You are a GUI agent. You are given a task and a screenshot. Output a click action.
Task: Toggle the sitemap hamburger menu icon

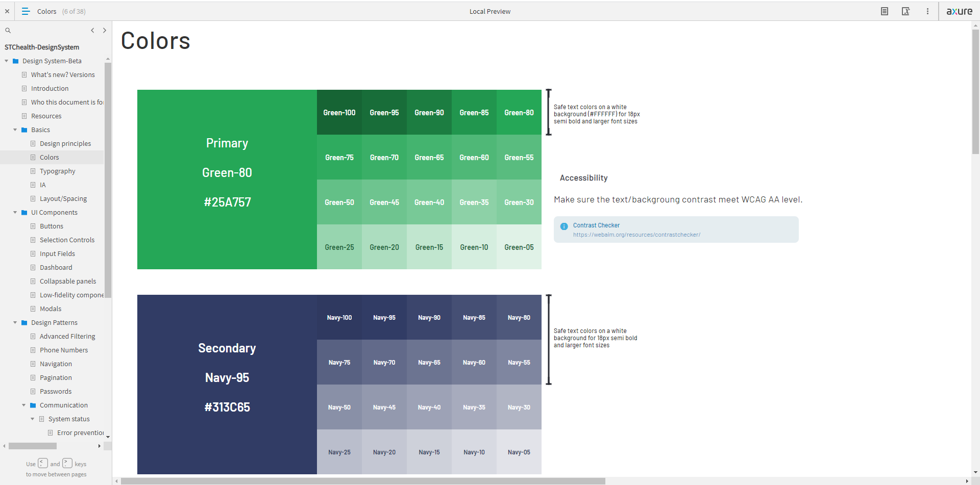point(26,11)
